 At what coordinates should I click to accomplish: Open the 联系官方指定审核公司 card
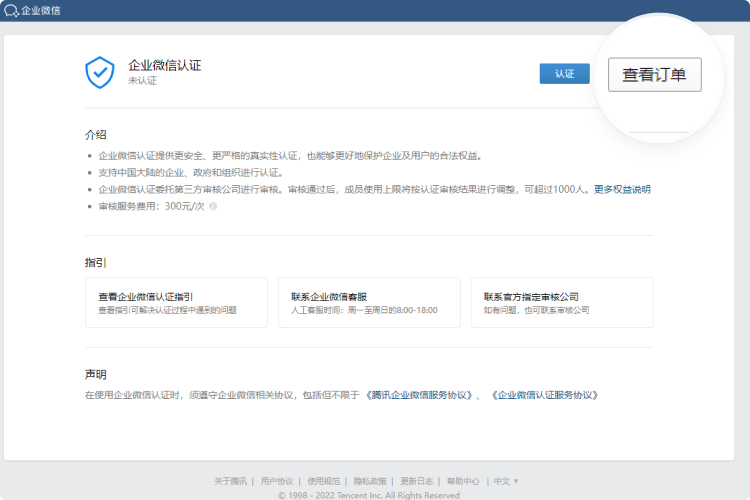[562, 302]
